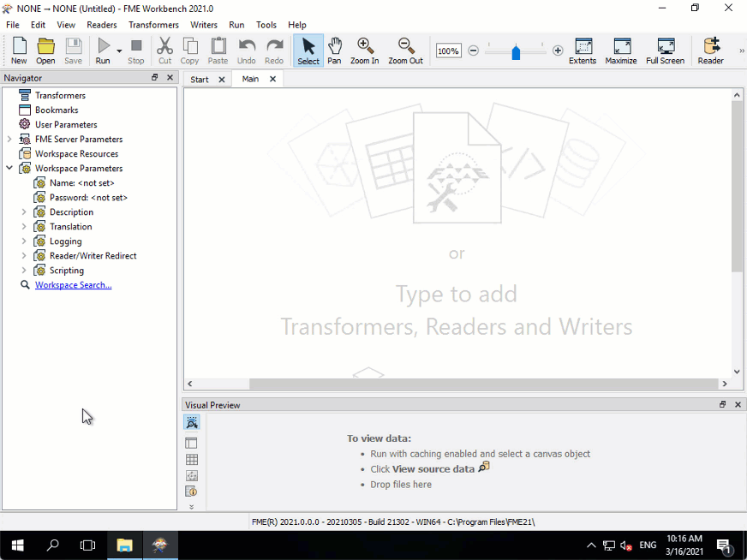Expand the Translation node

point(24,227)
